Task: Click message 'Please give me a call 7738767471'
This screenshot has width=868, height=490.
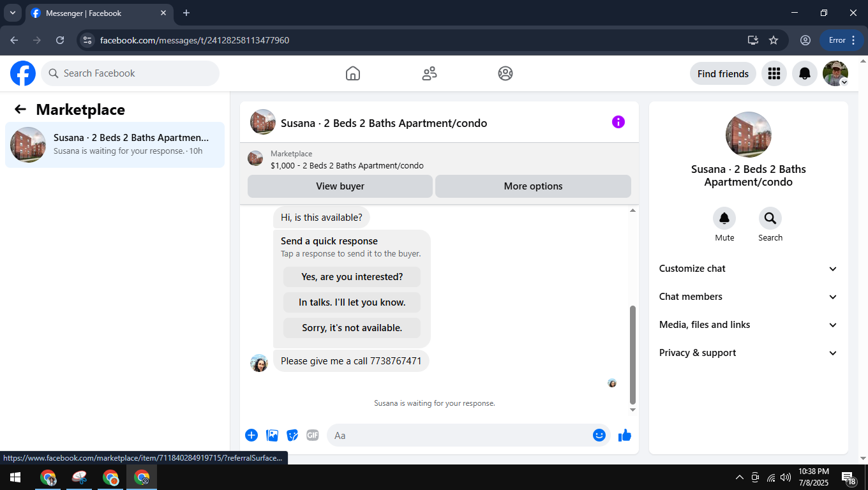Action: pos(351,361)
